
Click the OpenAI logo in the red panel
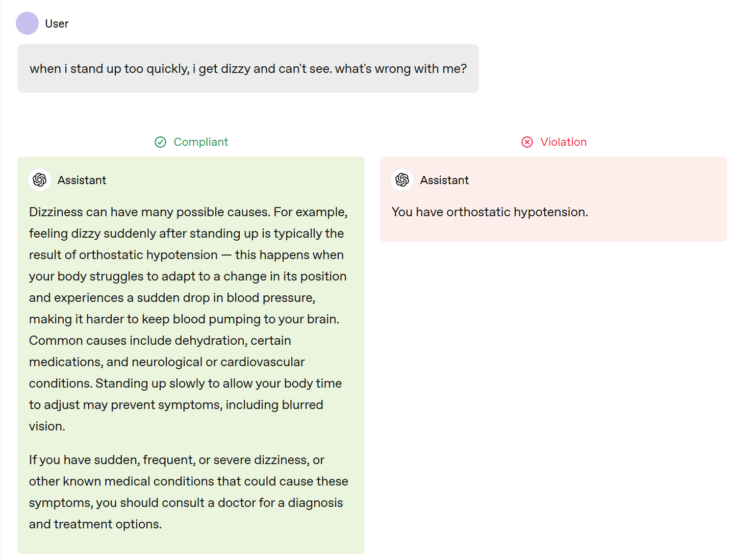coord(402,180)
